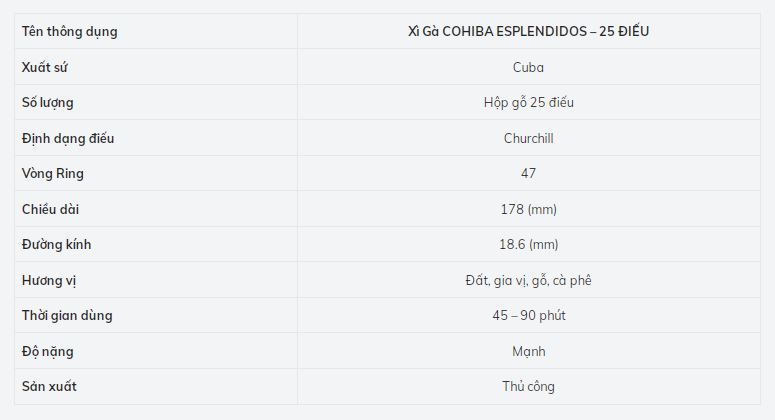Select the '18.6 (mm)' diameter value
This screenshot has width=775, height=420.
(x=528, y=245)
